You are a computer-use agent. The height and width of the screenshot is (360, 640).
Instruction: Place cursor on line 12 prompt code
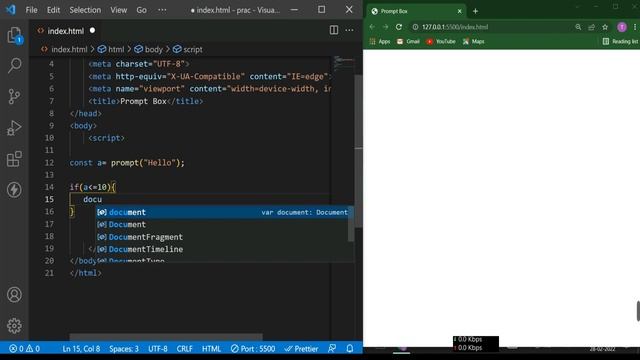(127, 162)
